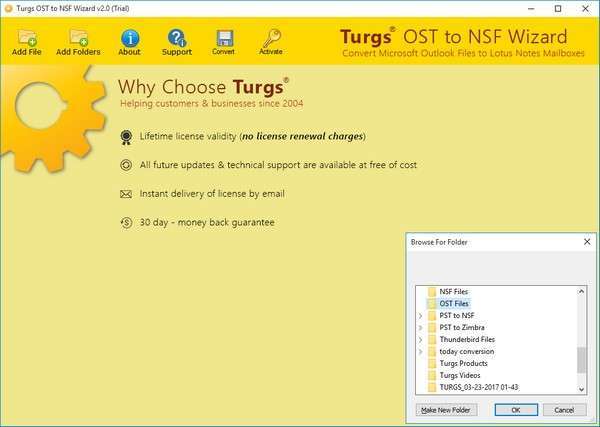600x427 pixels.
Task: Click the Turgs Videos folder icon
Action: (x=432, y=375)
